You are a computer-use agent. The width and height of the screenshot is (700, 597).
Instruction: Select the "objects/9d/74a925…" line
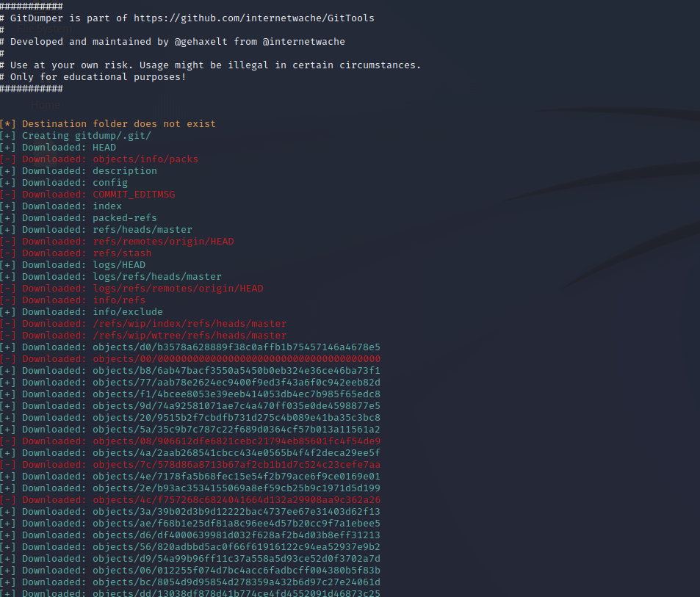[x=190, y=406]
